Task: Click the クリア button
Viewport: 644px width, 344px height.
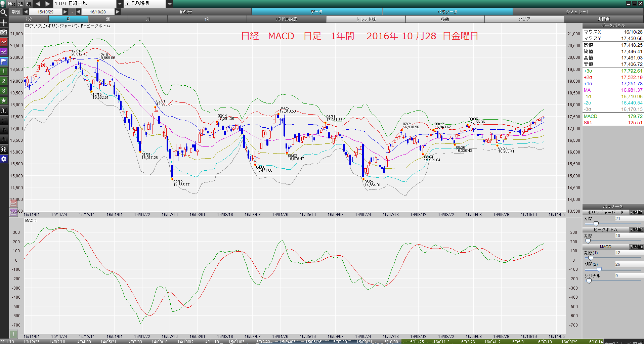Action: [x=524, y=19]
